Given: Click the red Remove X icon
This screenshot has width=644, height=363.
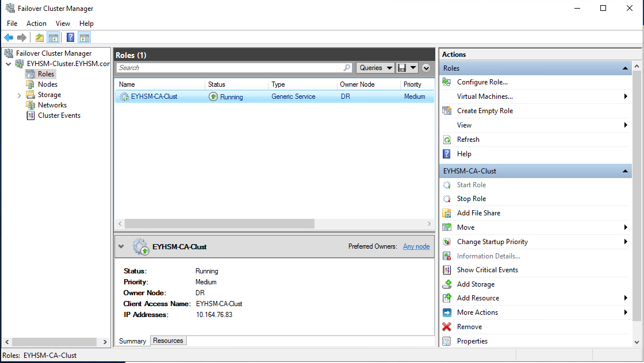Looking at the screenshot, I should click(x=447, y=326).
